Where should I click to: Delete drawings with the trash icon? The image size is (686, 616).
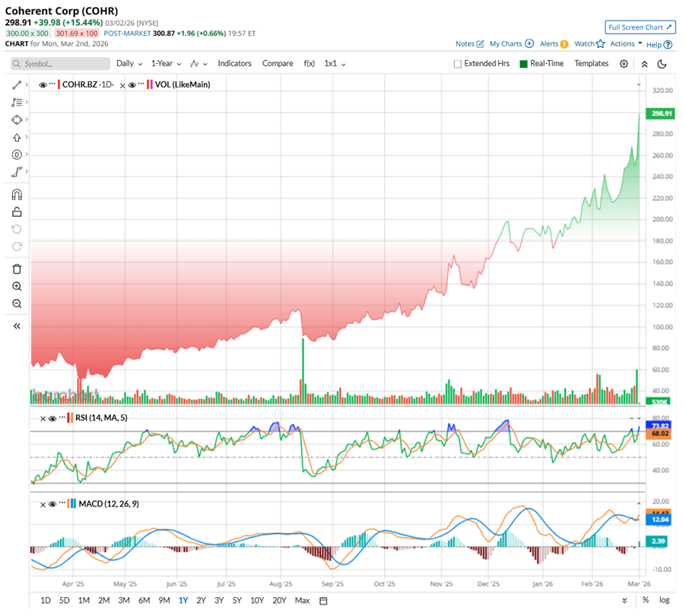click(x=17, y=269)
